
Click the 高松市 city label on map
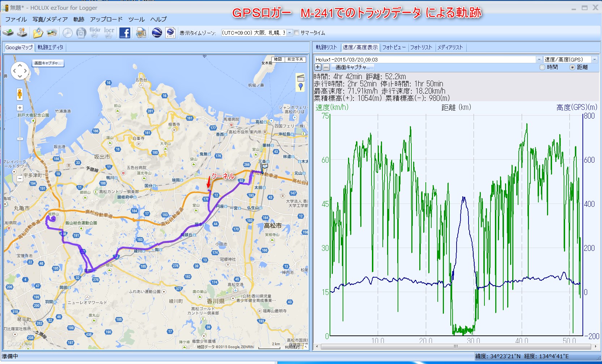tap(273, 226)
